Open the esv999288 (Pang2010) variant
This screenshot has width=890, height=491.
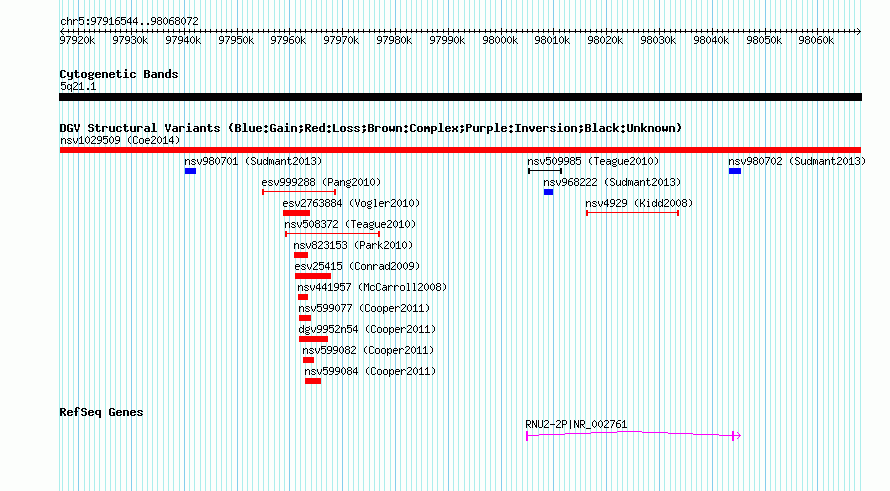[321, 182]
